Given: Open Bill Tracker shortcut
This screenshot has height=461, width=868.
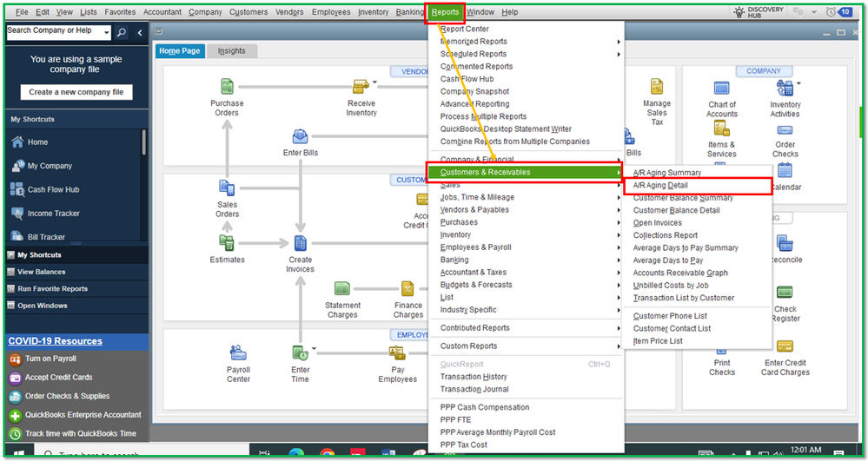Looking at the screenshot, I should pos(17,236).
